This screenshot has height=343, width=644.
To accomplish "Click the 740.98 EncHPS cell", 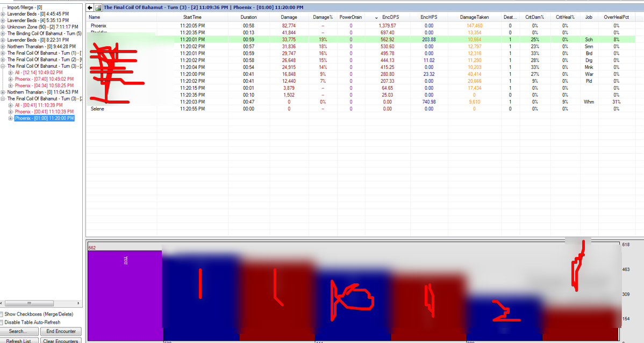I will click(429, 102).
